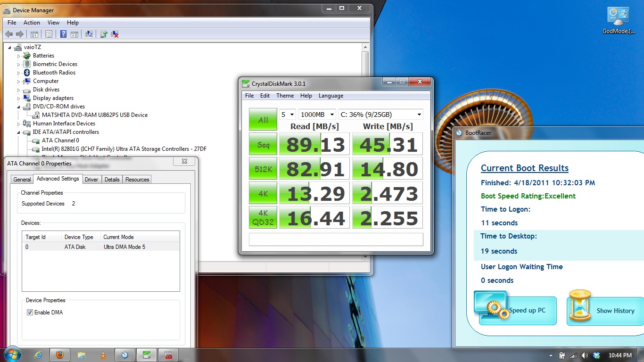Screen dimensions: 644x362
Task: Select ATA Channel 0 in device tree
Action: point(60,140)
